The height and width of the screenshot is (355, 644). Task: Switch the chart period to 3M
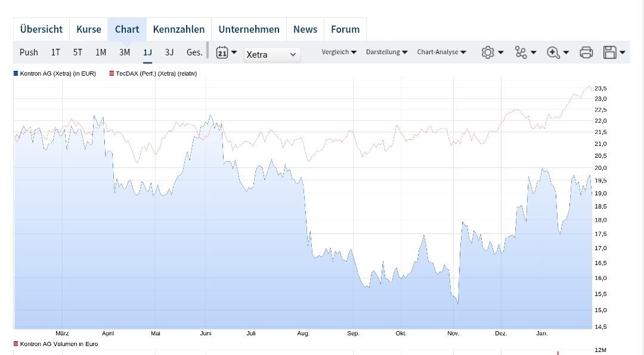124,52
